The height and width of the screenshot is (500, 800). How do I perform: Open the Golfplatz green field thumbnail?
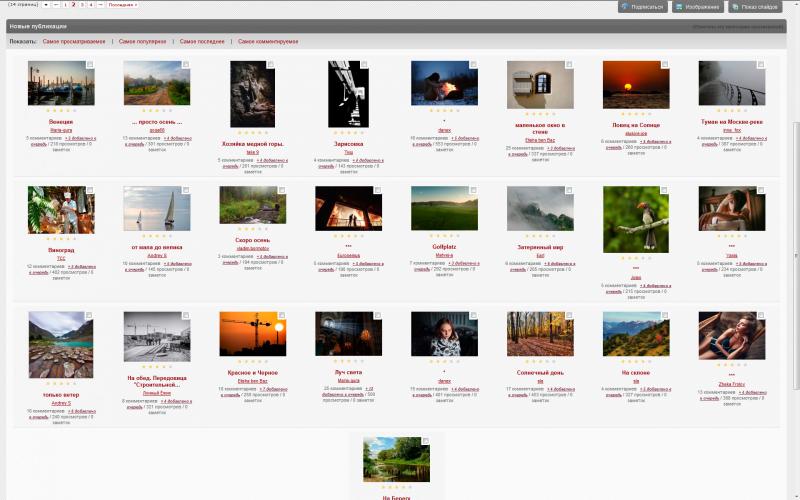[x=444, y=209]
